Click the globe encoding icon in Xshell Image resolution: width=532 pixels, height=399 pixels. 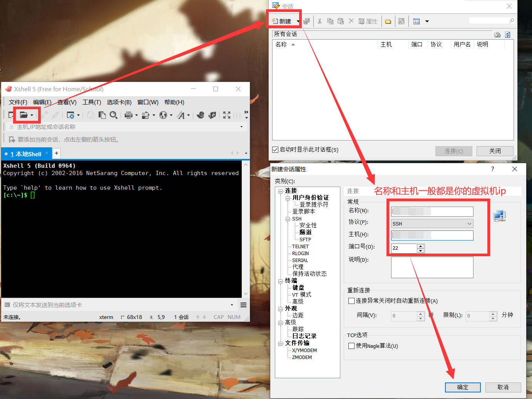tap(163, 115)
